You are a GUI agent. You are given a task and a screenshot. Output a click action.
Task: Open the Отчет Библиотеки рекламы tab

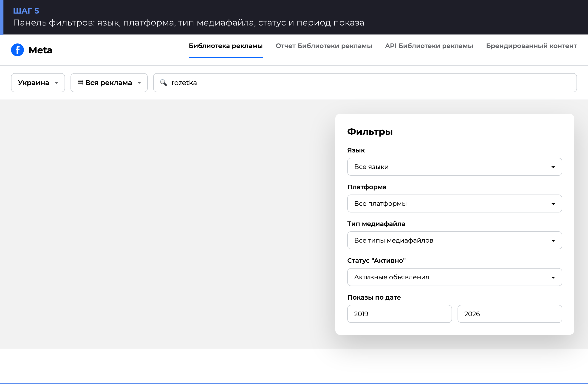point(324,46)
